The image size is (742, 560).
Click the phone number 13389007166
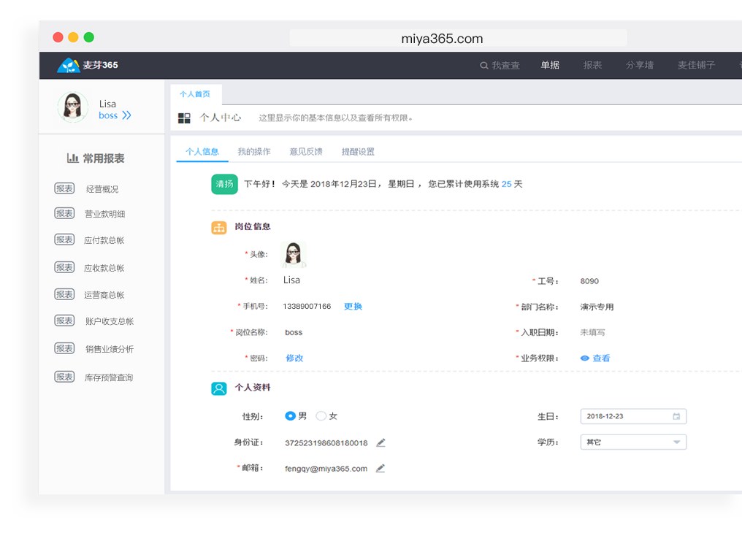(307, 307)
